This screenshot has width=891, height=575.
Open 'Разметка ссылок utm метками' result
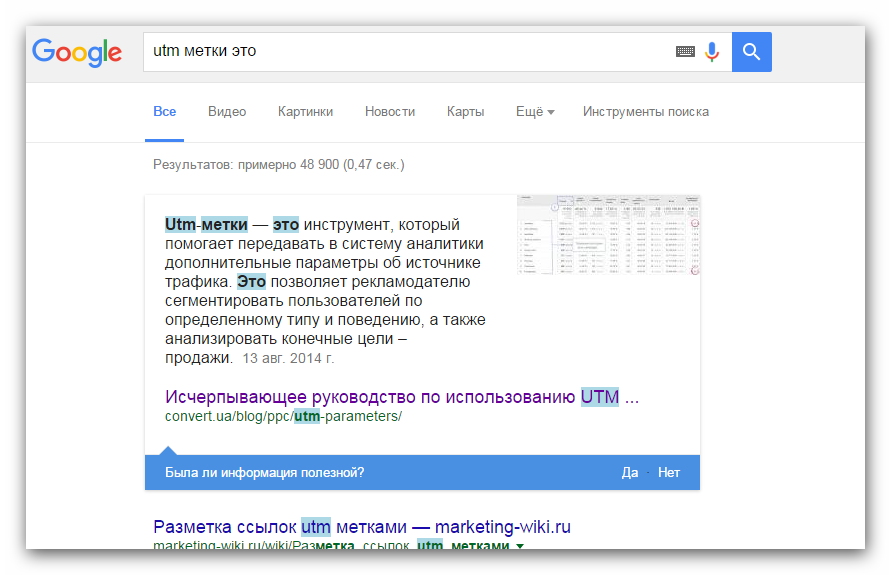362,527
